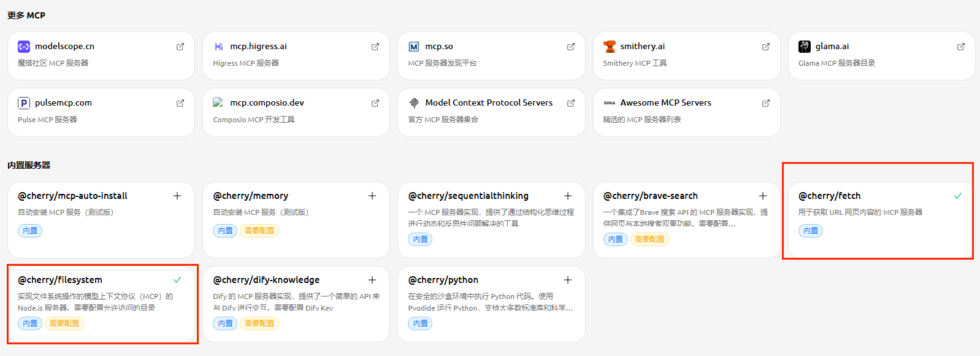Open mcp.composio.dev external link icon
The image size is (980, 356).
coord(375,103)
